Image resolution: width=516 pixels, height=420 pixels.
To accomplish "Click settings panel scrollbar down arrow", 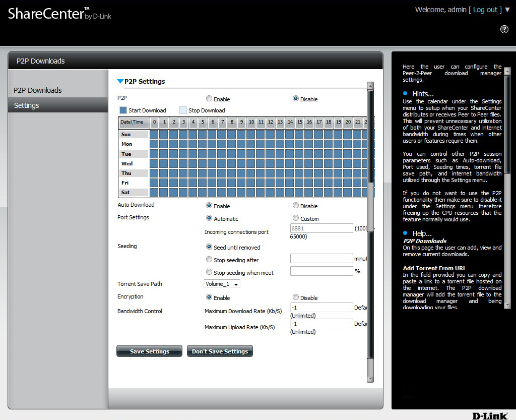I will coord(370,379).
